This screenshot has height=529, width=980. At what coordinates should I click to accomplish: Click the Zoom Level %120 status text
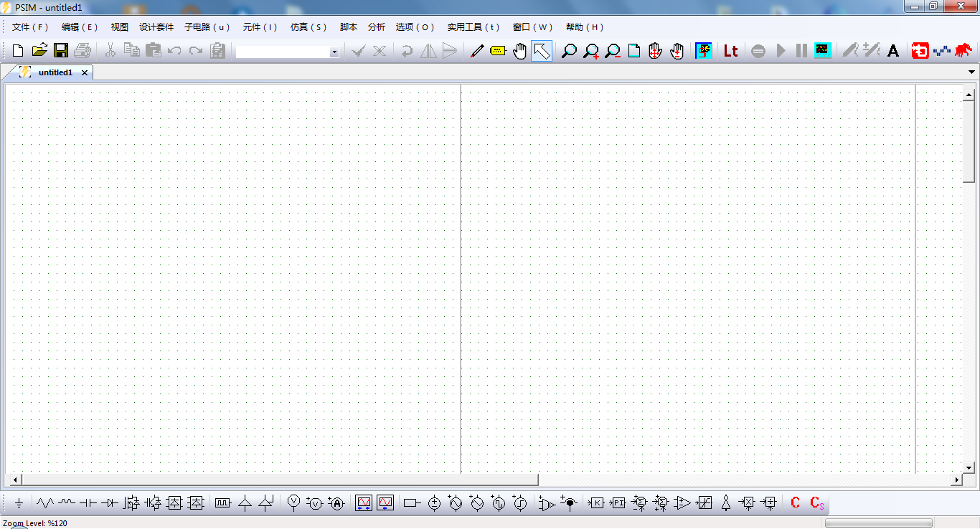click(x=35, y=523)
